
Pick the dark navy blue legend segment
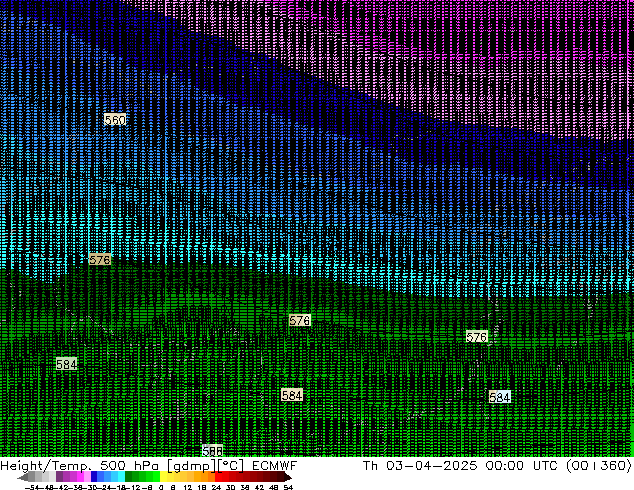(94, 476)
